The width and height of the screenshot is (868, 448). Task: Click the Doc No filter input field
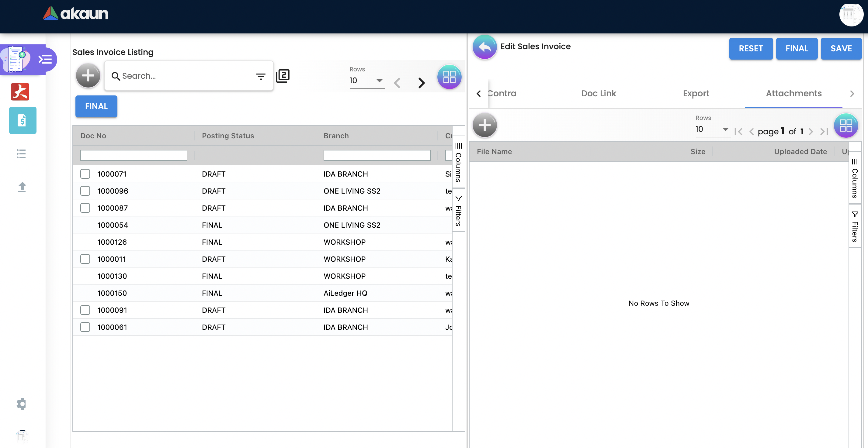tap(134, 155)
